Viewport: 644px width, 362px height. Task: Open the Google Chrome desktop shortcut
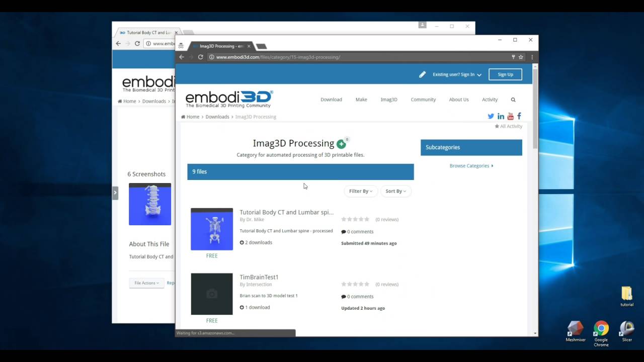click(601, 334)
